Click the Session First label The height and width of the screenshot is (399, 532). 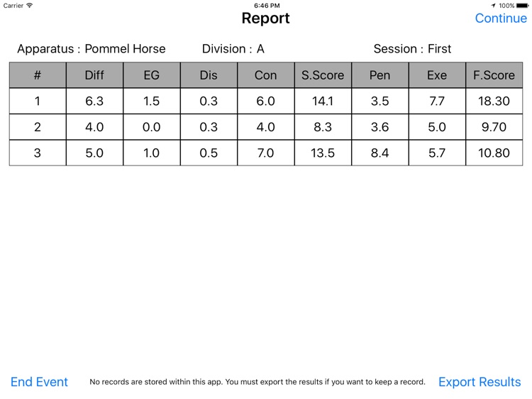coord(412,49)
